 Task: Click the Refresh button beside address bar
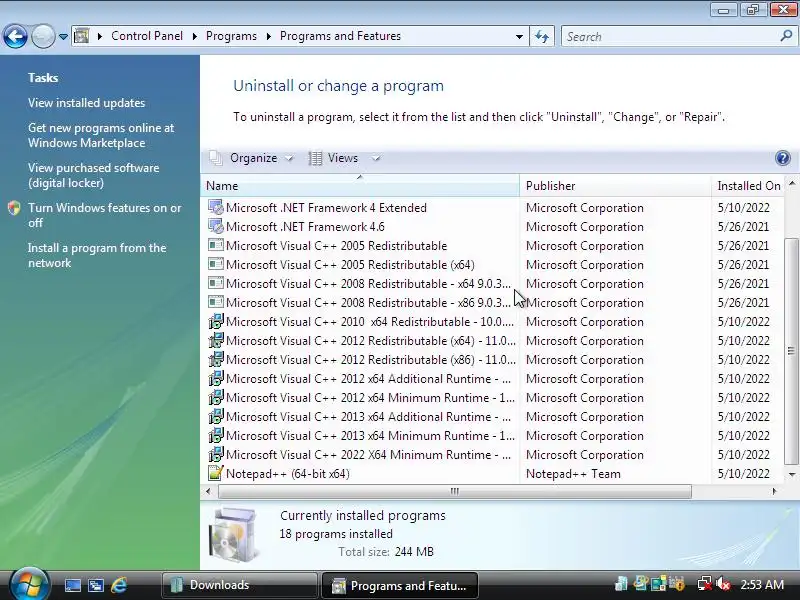(542, 37)
